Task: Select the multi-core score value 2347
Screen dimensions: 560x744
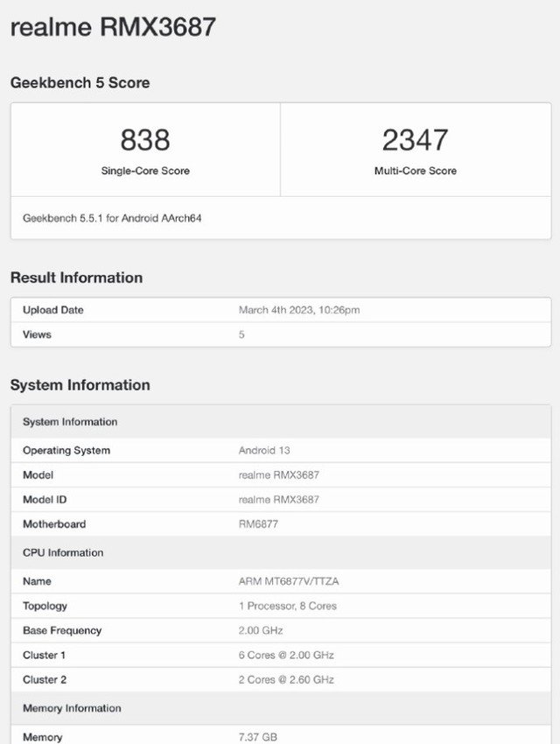Action: point(416,139)
